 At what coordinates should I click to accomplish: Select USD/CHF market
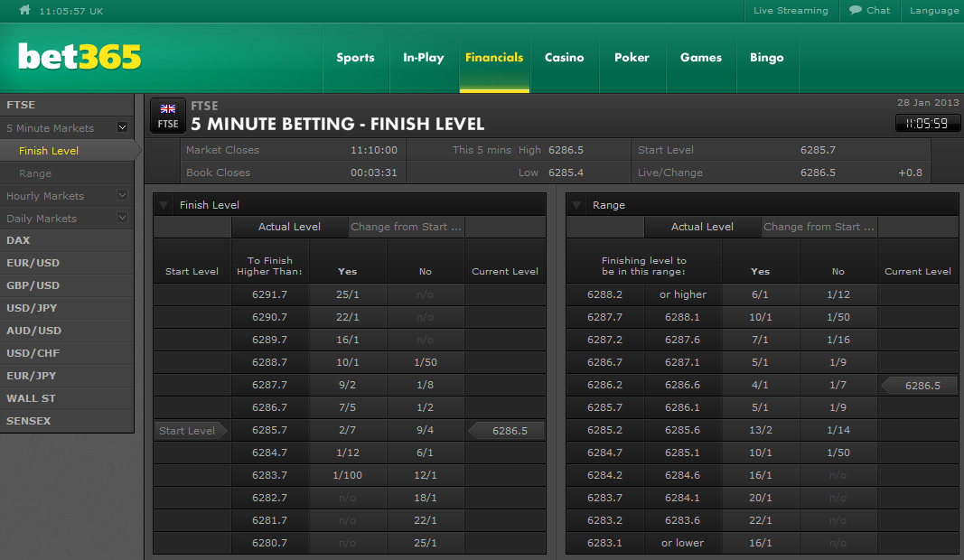pyautogui.click(x=67, y=353)
